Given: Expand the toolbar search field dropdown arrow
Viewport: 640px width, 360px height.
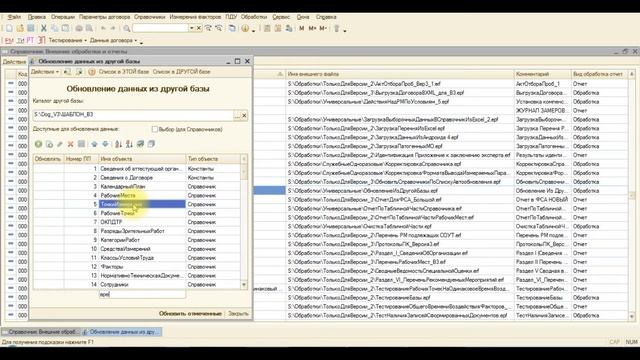Looking at the screenshot, I should 191,28.
